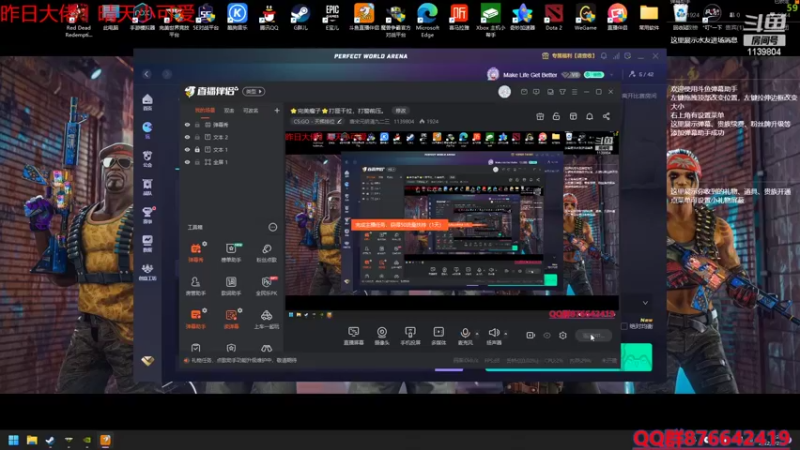
Task: Go back in Perfect World Arena
Action: (147, 74)
